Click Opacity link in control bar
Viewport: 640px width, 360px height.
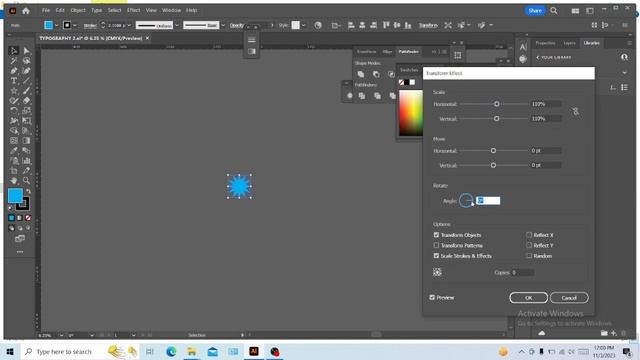click(237, 25)
